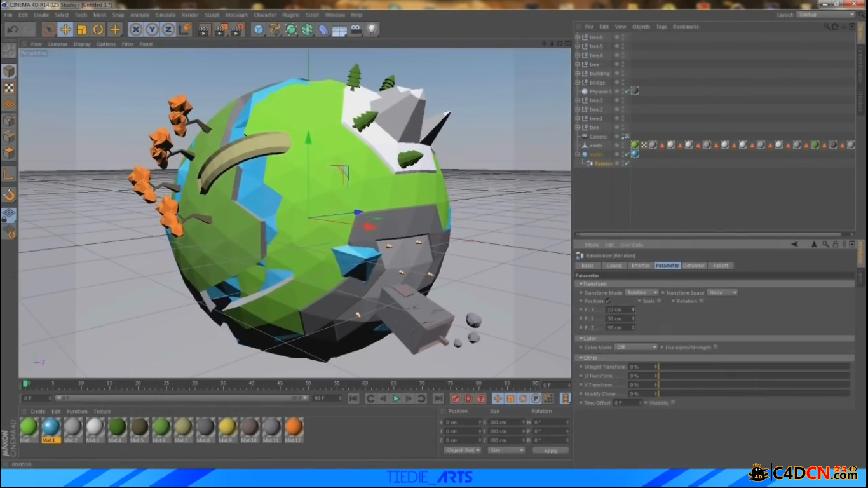868x488 pixels.
Task: Add a Camera object from toolbar
Action: (356, 29)
